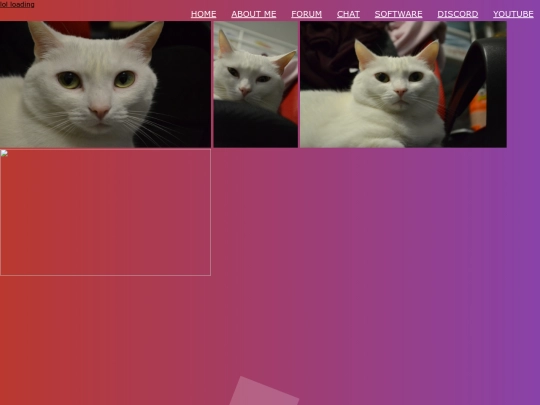Go to the ABOUT ME page

254,14
